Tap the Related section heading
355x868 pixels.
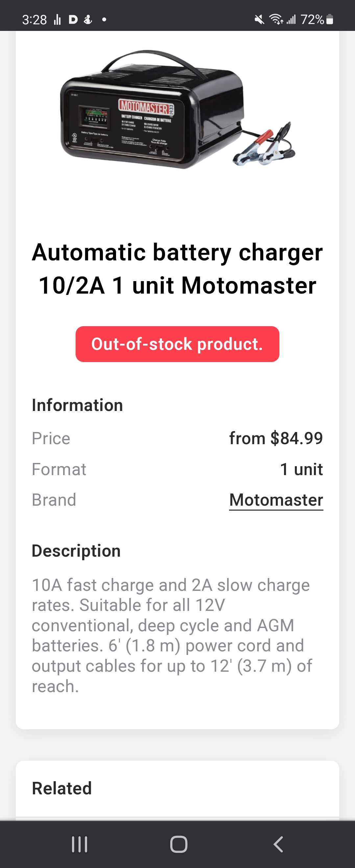(x=62, y=788)
